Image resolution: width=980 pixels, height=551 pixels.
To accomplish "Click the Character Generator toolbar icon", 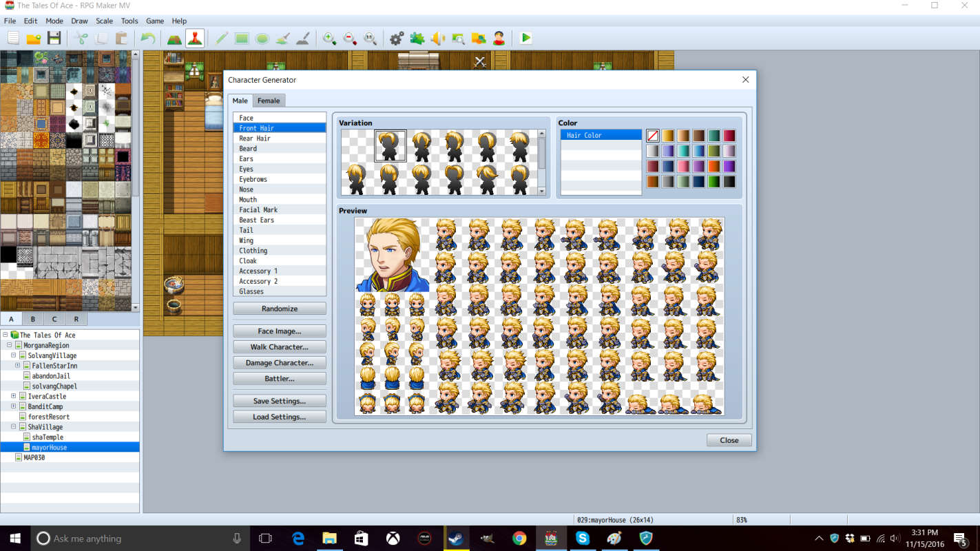I will click(x=499, y=39).
